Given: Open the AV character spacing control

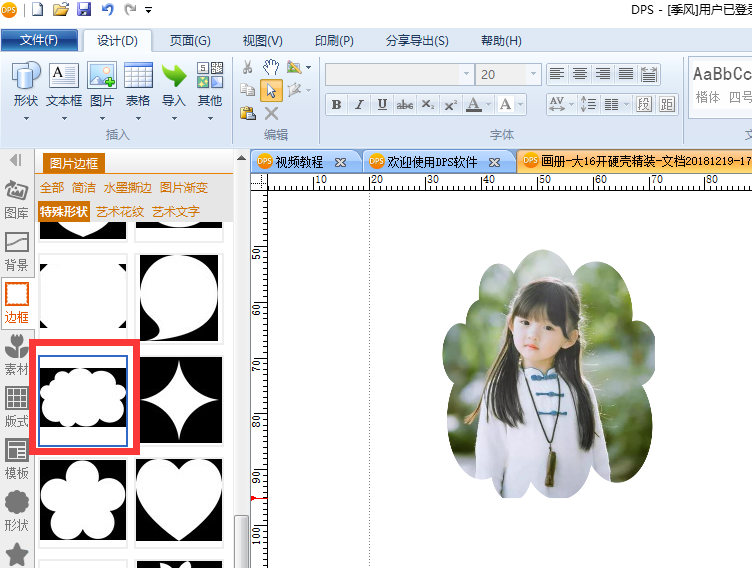Looking at the screenshot, I should pos(557,104).
